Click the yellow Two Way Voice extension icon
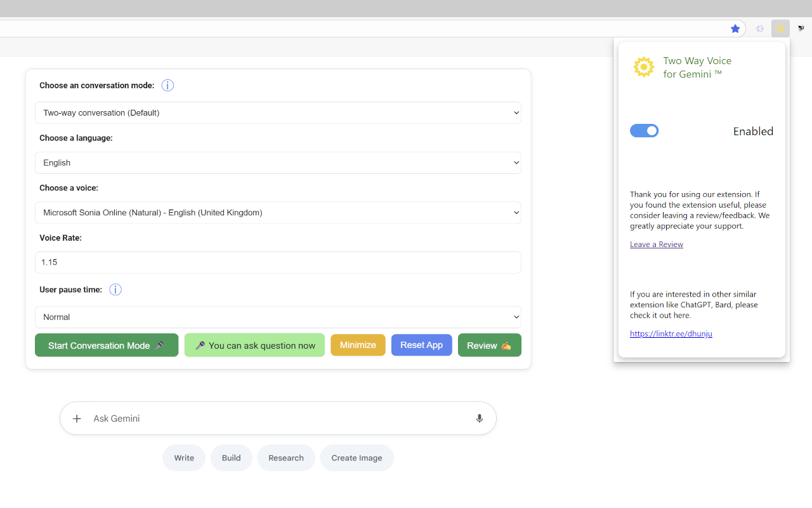Image resolution: width=812 pixels, height=508 pixels. coord(780,29)
